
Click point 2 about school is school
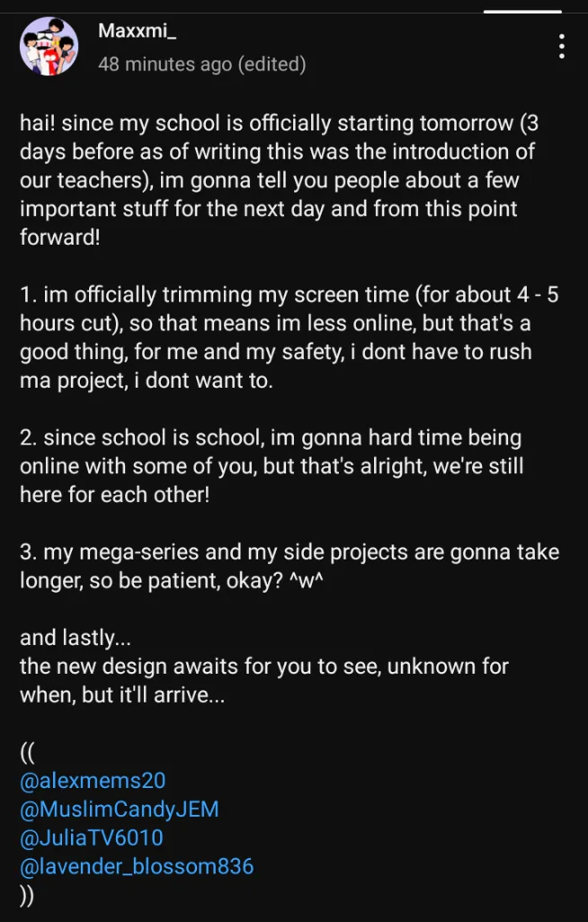(x=272, y=466)
